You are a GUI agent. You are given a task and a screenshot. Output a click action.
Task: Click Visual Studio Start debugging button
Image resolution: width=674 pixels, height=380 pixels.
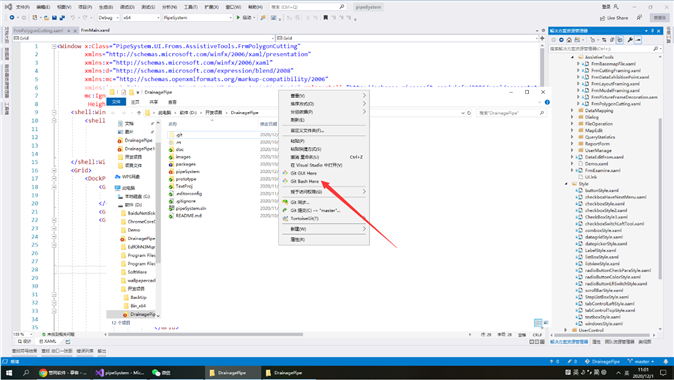pos(244,18)
